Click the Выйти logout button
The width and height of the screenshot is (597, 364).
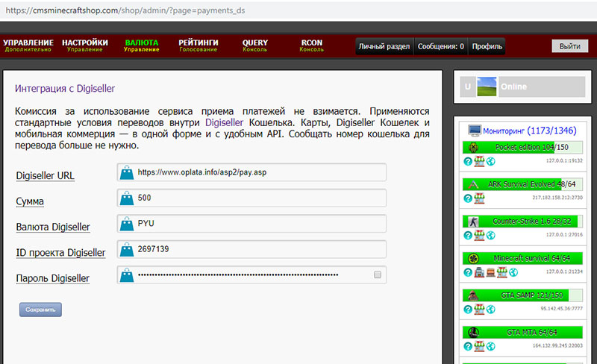coord(569,46)
